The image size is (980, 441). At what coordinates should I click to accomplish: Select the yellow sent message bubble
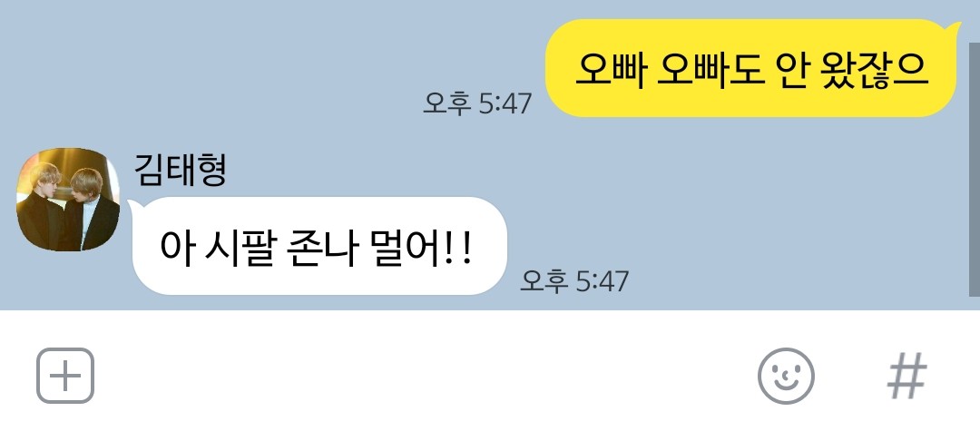tap(750, 68)
